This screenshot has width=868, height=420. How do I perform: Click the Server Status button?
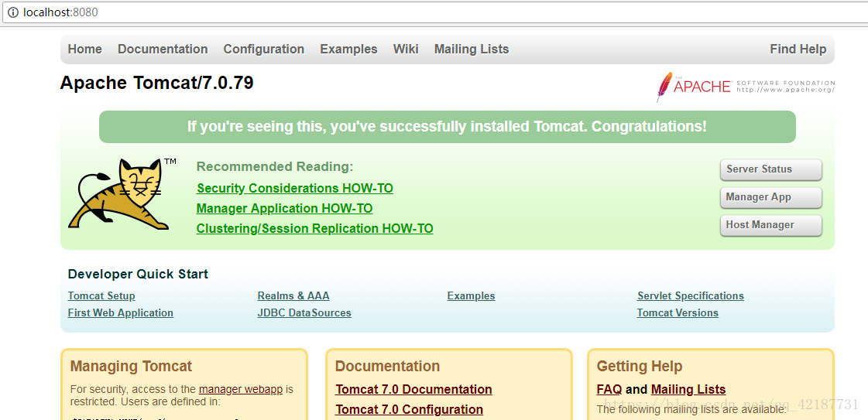(771, 169)
